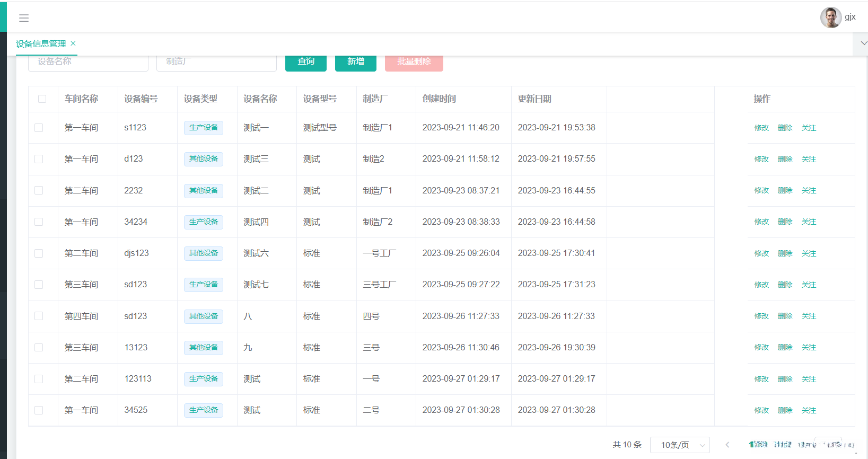This screenshot has height=459, width=868.
Task: Go to previous page arrow
Action: (x=727, y=445)
